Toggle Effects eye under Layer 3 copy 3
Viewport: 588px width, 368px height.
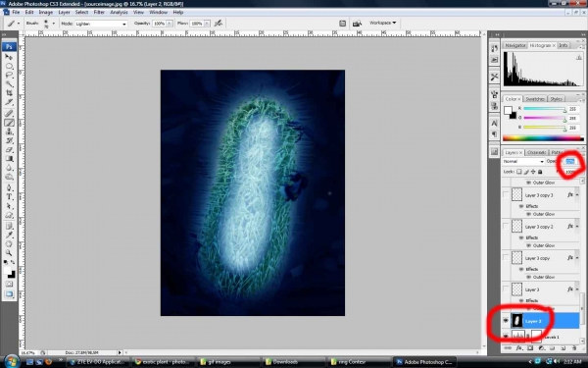pyautogui.click(x=521, y=206)
